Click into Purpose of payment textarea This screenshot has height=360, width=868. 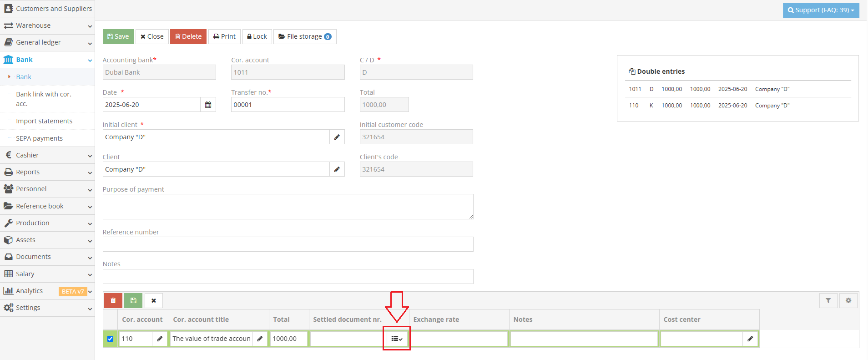pyautogui.click(x=288, y=207)
